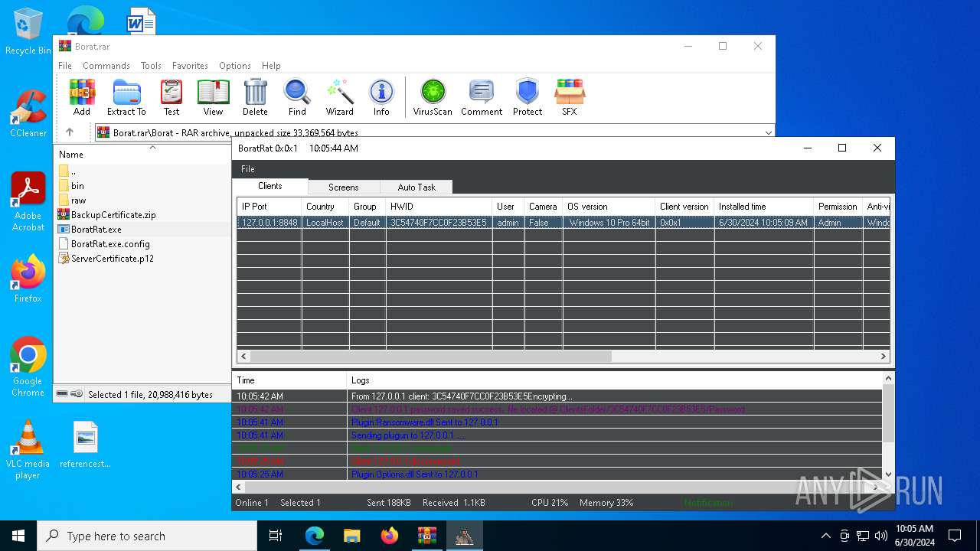The height and width of the screenshot is (551, 980).
Task: Switch to the Screens tab in BoratRat
Action: click(344, 187)
